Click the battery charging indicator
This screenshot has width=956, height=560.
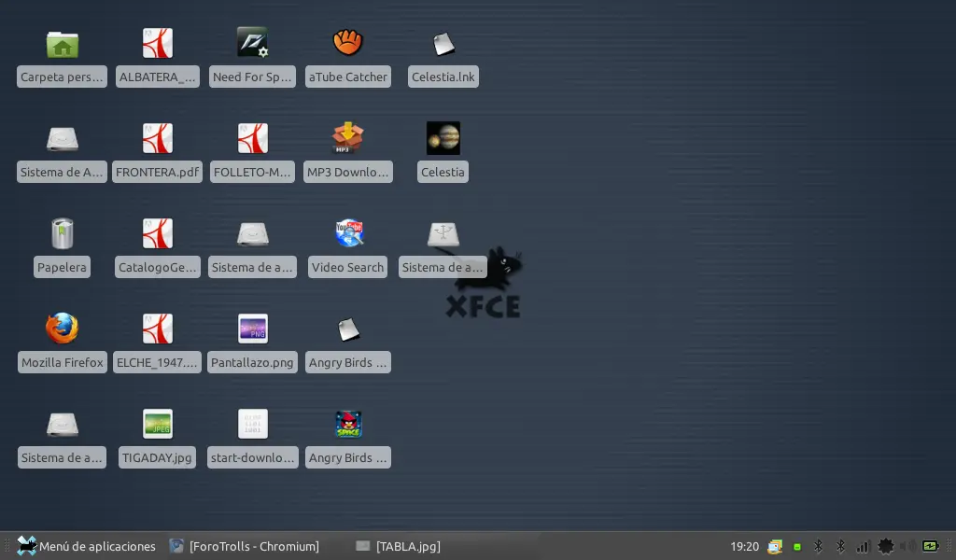[x=931, y=546]
